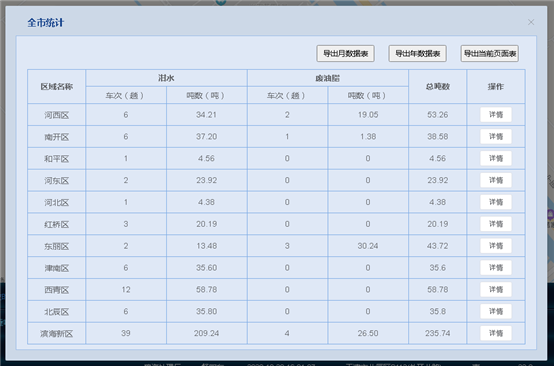Click the 39 trips cell
This screenshot has height=366, width=554.
click(126, 333)
